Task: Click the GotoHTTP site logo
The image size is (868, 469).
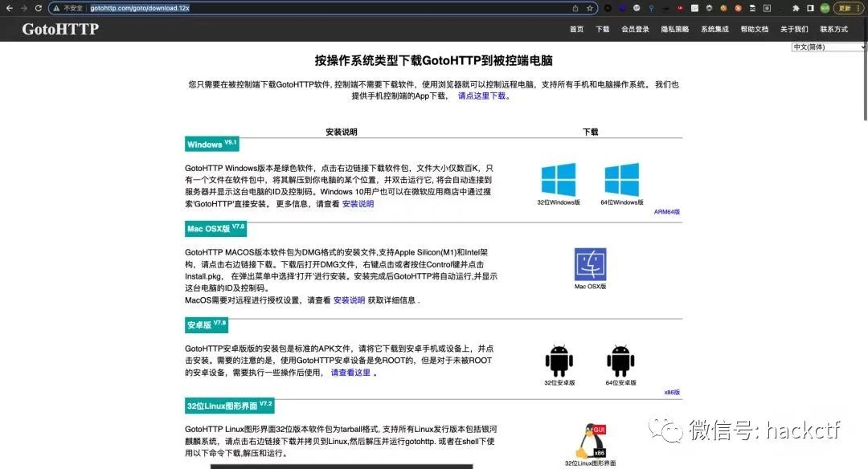Action: pos(60,29)
